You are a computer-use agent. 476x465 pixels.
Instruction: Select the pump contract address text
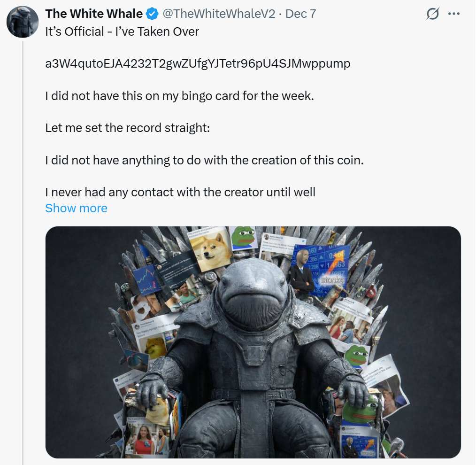pos(197,63)
